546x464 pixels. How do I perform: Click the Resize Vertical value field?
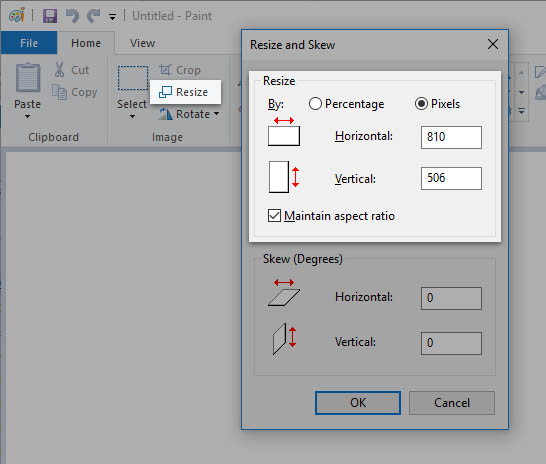coord(451,179)
